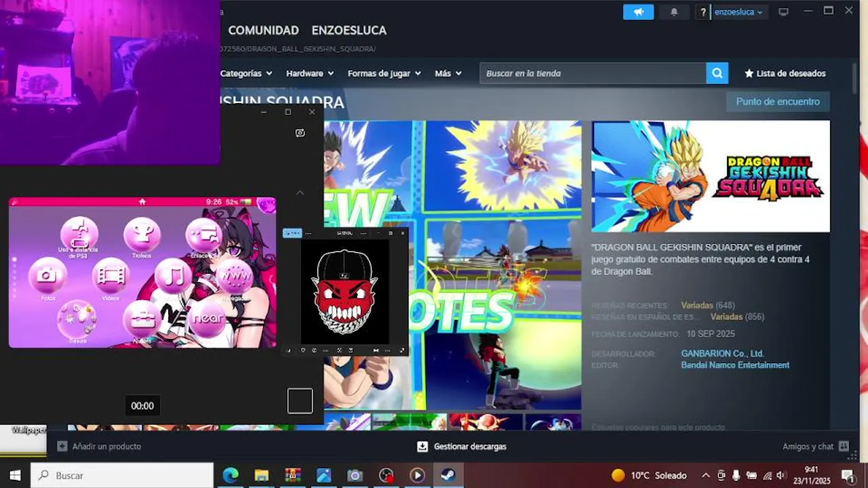Screen dimensions: 868x488
Task: Open the Steam announcements megaphone button
Action: coord(638,12)
